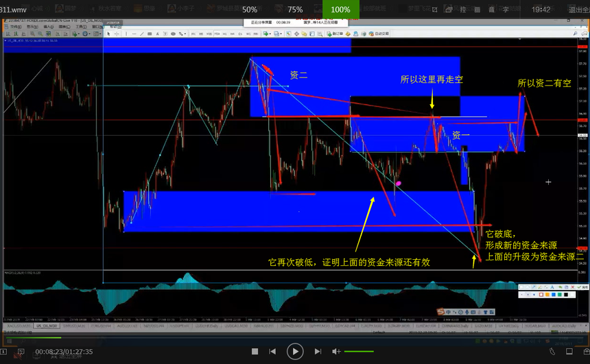Image resolution: width=590 pixels, height=364 pixels.
Task: Click the chat bubble icon bottom-left
Action: [x=21, y=352]
